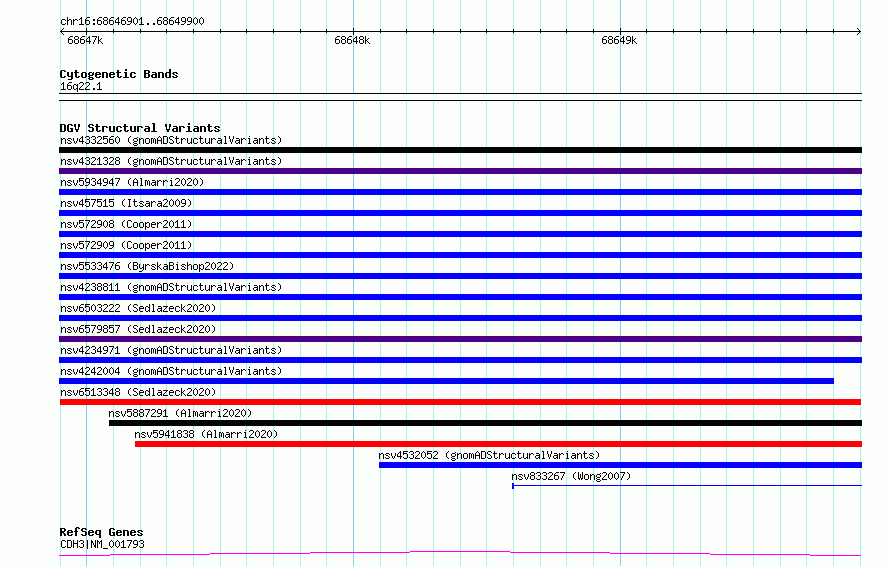890x566 pixels.
Task: Open the nsv833267 (Wong2007) label
Action: click(x=571, y=476)
